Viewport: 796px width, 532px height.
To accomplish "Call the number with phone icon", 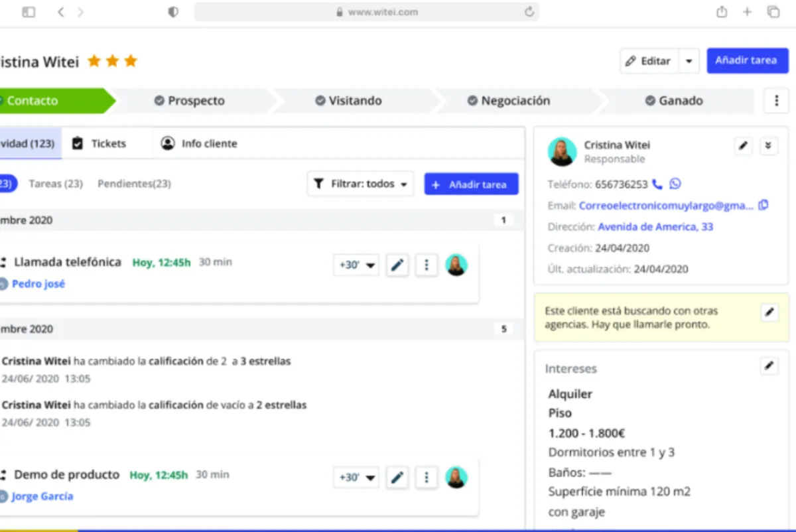I will tap(657, 184).
